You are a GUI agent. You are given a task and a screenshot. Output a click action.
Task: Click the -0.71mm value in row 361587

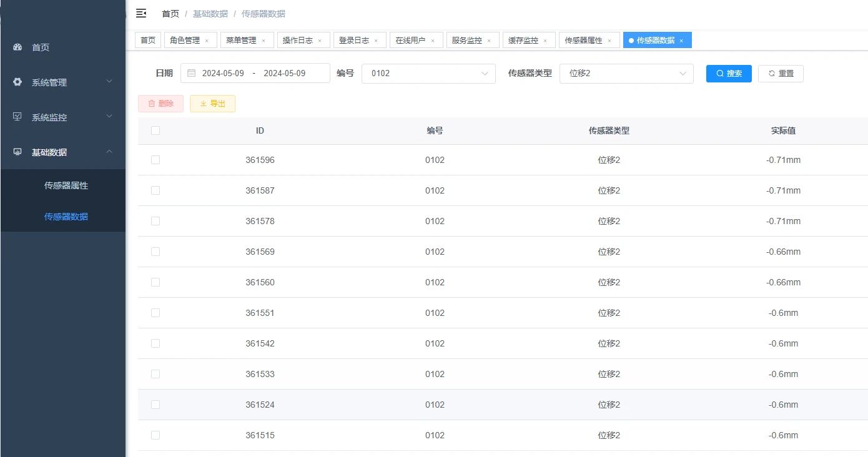(x=783, y=190)
